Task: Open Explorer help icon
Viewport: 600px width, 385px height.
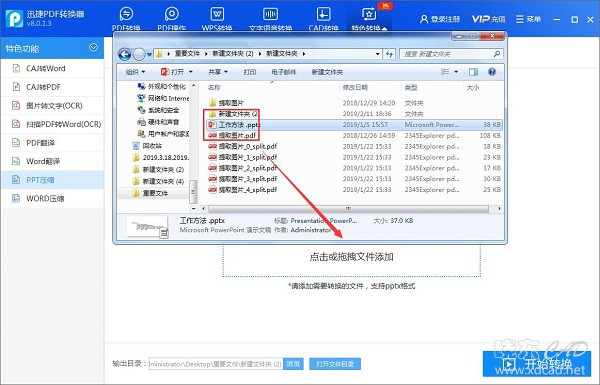Action: (492, 72)
